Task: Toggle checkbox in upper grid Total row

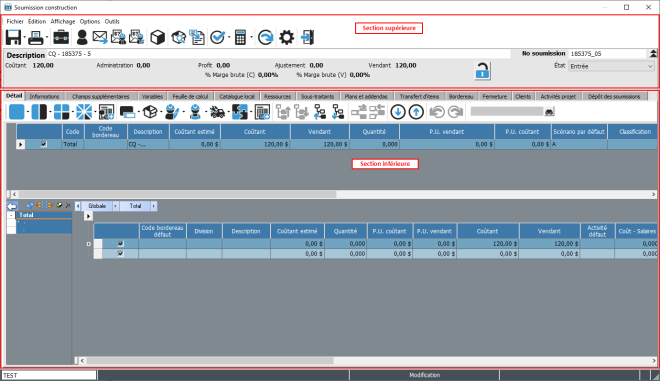Action: pyautogui.click(x=43, y=144)
